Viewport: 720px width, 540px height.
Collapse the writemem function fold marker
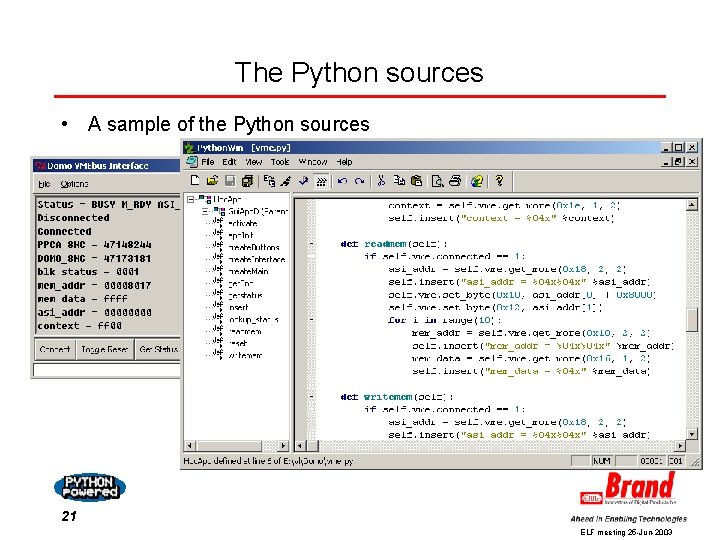point(312,396)
